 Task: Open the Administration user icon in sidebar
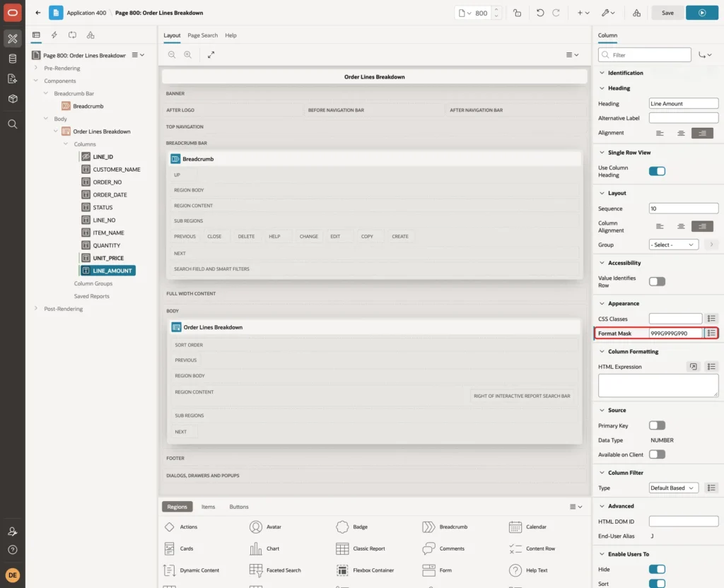[x=13, y=531]
